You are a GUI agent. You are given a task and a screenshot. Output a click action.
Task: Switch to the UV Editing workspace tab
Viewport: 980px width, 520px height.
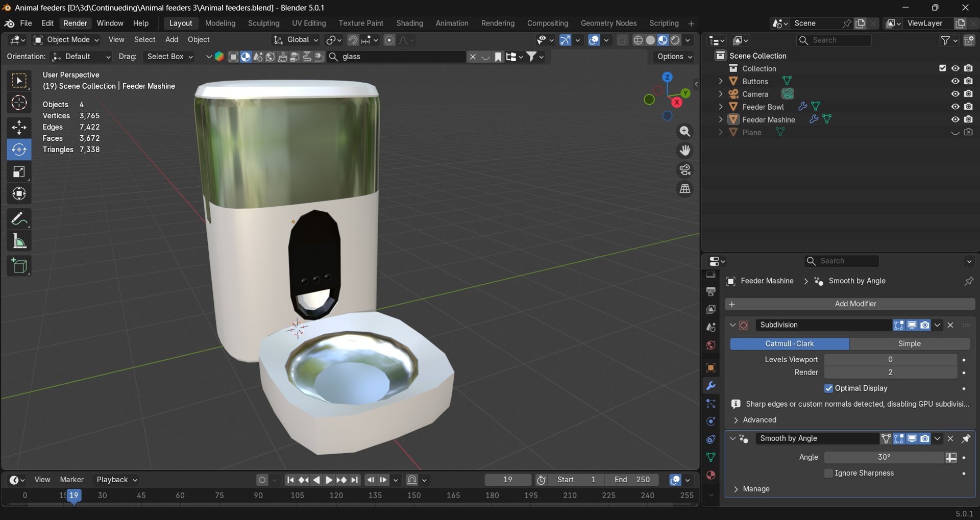coord(309,23)
